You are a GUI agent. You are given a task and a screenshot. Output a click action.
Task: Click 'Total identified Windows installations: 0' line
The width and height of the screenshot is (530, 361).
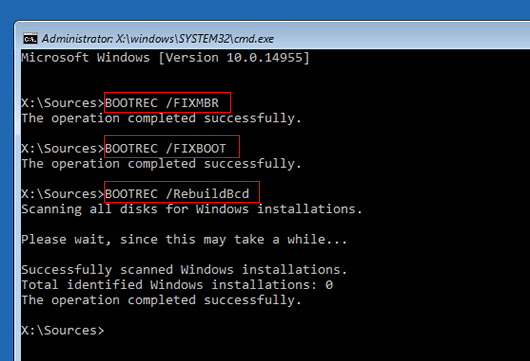pos(177,285)
